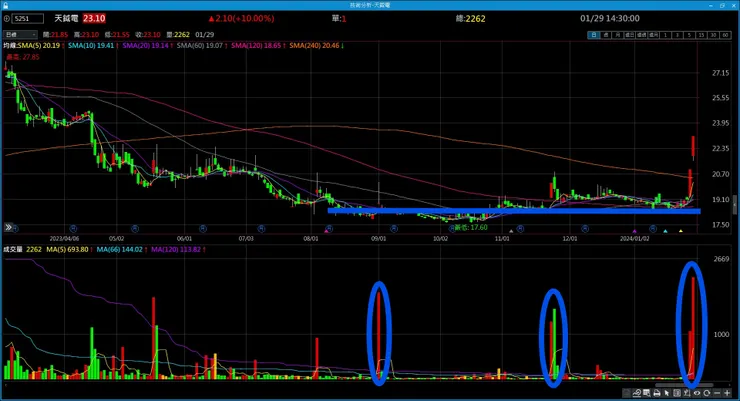Open the data table lookup icon
The height and width of the screenshot is (401, 740).
click(647, 393)
